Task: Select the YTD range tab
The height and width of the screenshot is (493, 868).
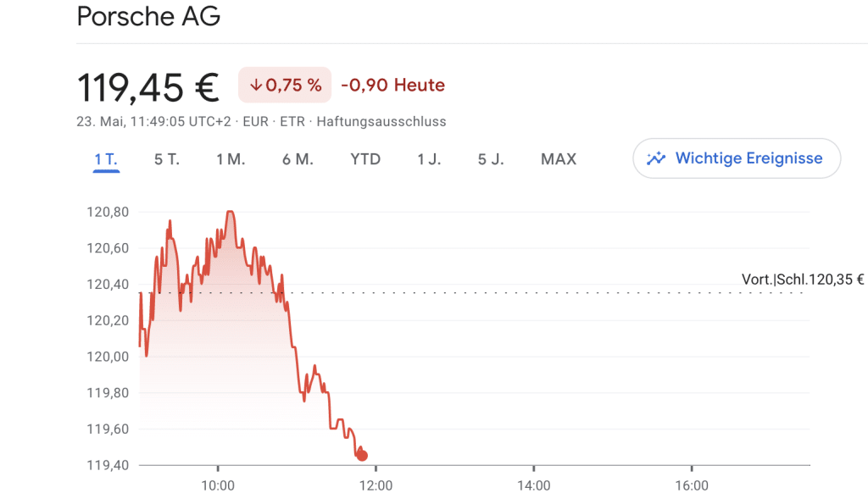Action: 365,159
